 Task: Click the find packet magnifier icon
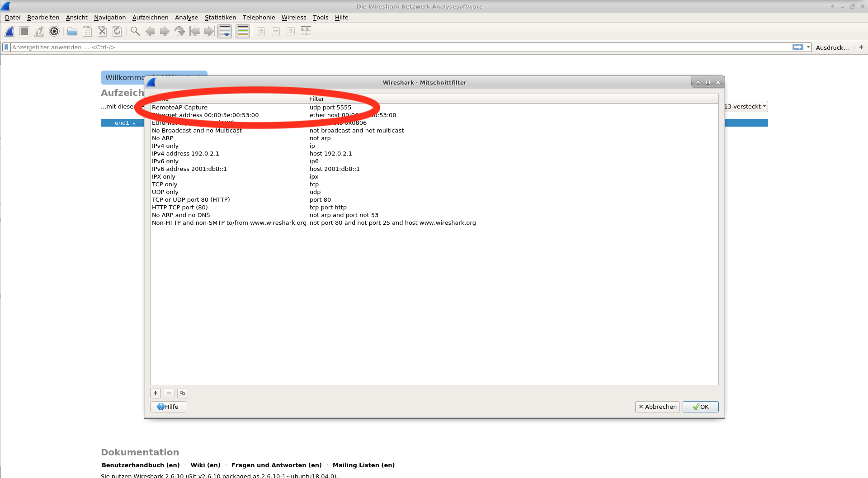point(135,31)
